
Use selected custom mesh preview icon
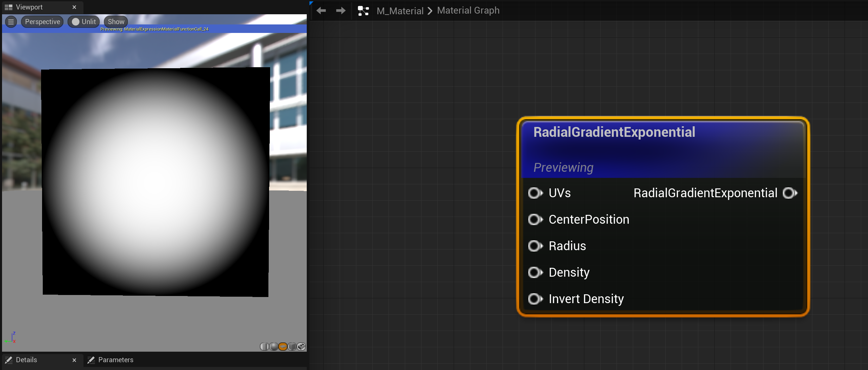pos(301,347)
